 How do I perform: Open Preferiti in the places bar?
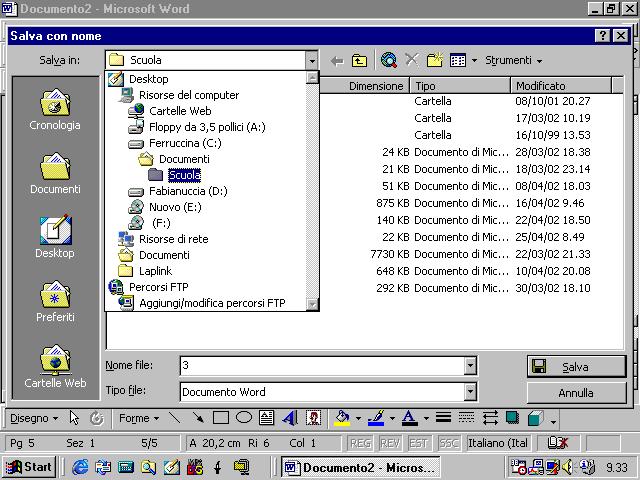[55, 301]
